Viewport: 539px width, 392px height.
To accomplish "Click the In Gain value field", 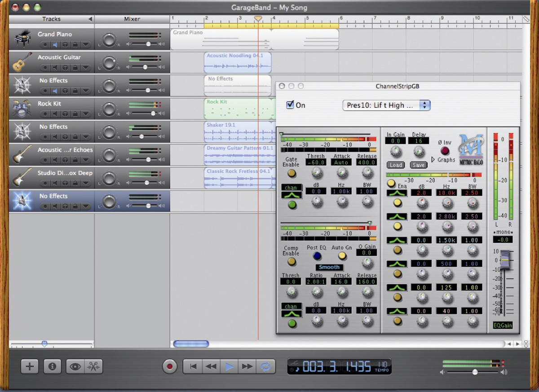I will tap(395, 141).
